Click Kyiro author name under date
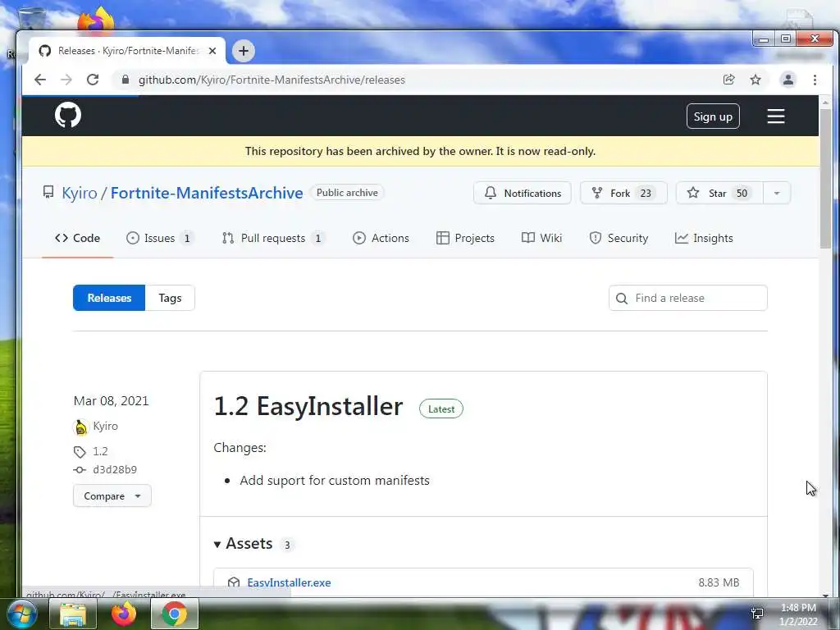The image size is (840, 630). pyautogui.click(x=105, y=426)
